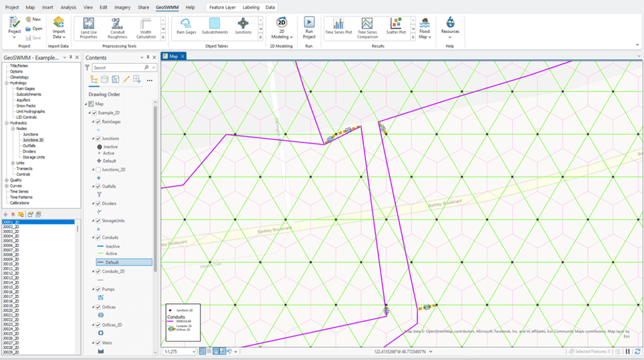
Task: Click the New project button
Action: [x=33, y=19]
